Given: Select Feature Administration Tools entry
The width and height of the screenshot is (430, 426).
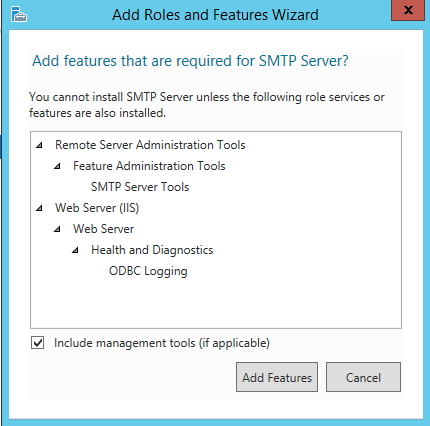Looking at the screenshot, I should (x=149, y=166).
